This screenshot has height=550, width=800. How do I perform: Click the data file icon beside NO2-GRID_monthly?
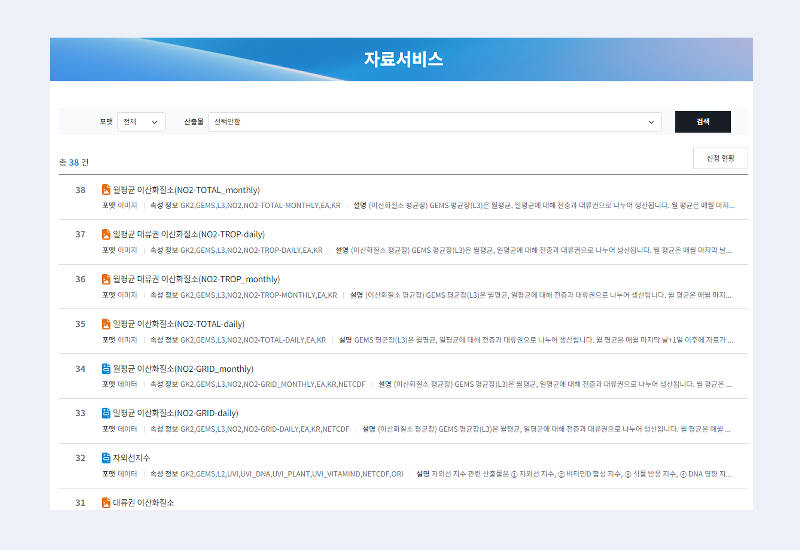tap(106, 368)
